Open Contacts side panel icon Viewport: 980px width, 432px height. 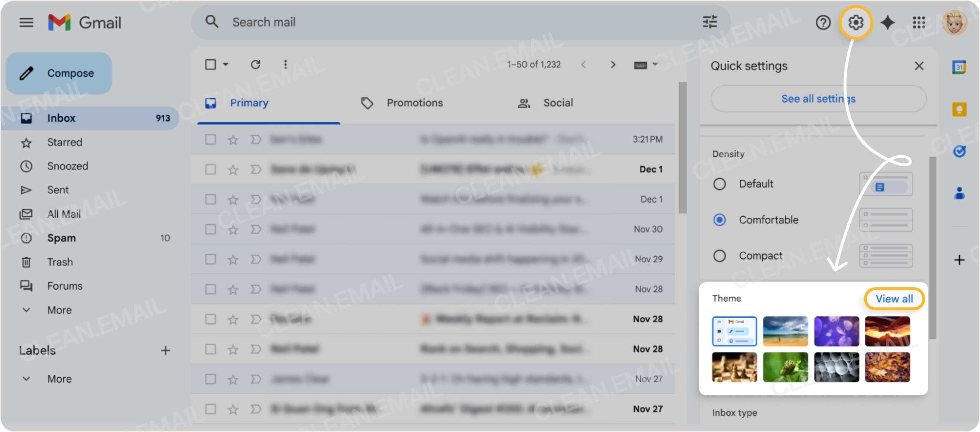click(x=959, y=193)
